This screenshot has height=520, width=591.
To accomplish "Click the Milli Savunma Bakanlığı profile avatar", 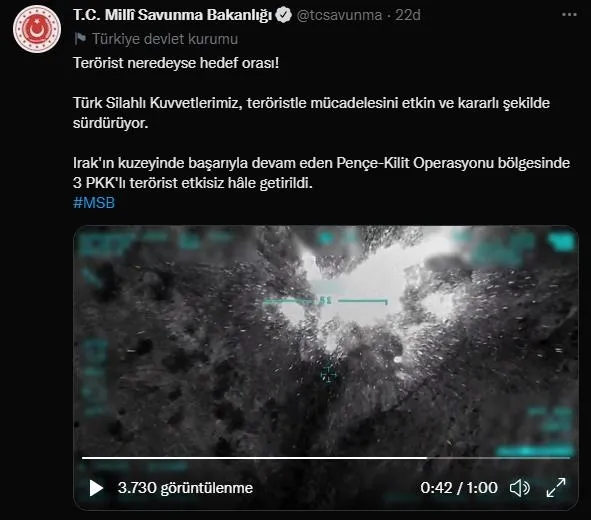I will [x=37, y=29].
